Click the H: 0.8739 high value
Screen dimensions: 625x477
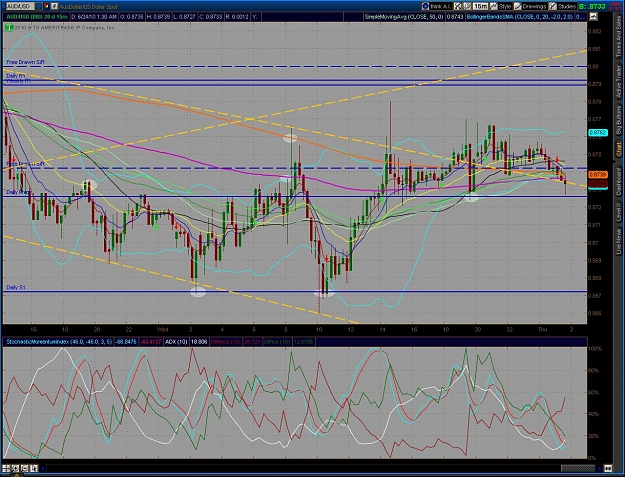158,17
